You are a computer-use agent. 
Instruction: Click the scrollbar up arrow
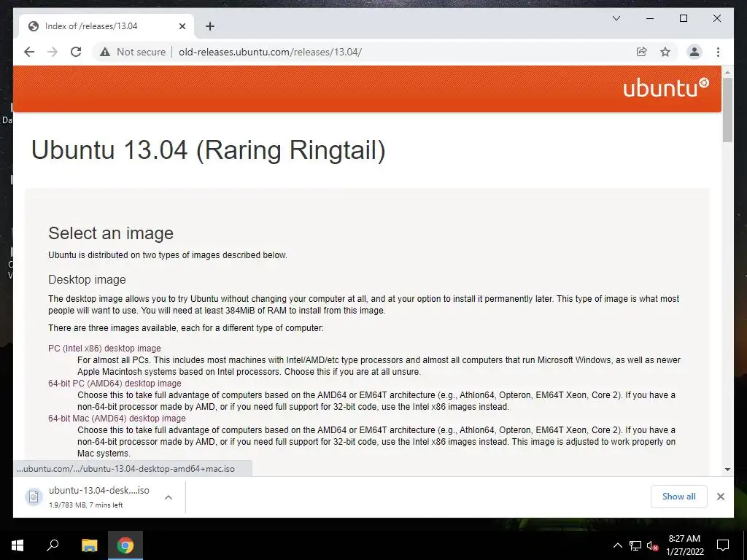(727, 72)
